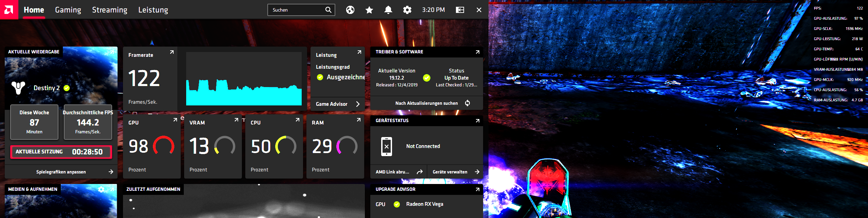868x218 pixels.
Task: Close the Radeon overlay window
Action: 479,10
